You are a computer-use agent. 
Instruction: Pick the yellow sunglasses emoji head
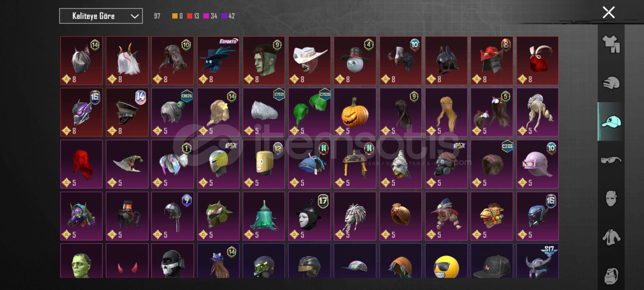point(446,261)
